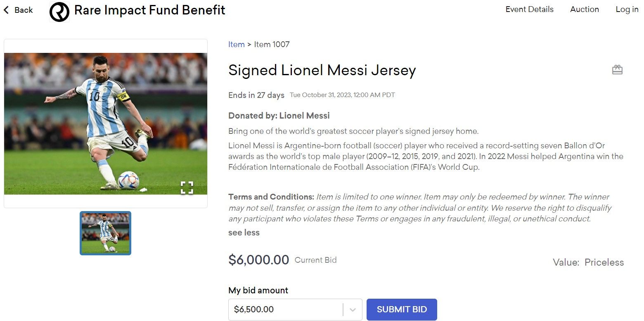Open the gift icon beside the item title
Viewport: 644px width, 321px height.
pyautogui.click(x=617, y=69)
